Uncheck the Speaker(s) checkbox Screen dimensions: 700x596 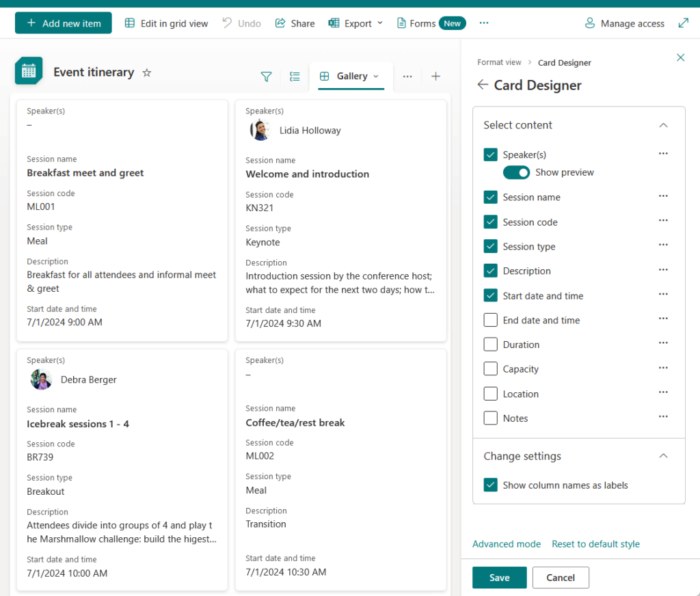tap(491, 154)
